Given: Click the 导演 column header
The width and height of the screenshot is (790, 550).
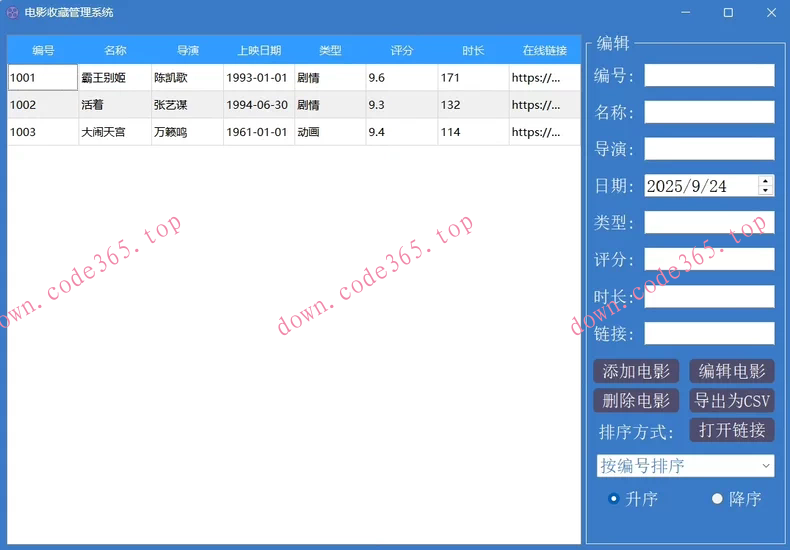Looking at the screenshot, I should pyautogui.click(x=187, y=50).
